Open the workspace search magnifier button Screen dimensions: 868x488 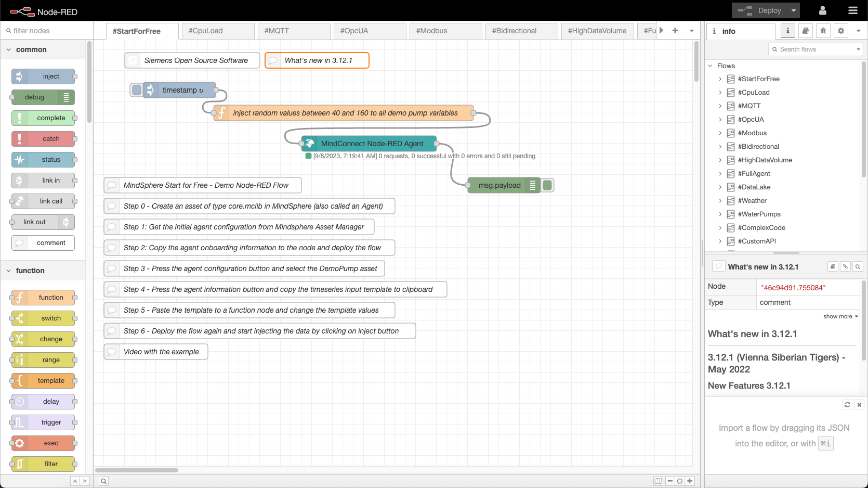tap(103, 481)
